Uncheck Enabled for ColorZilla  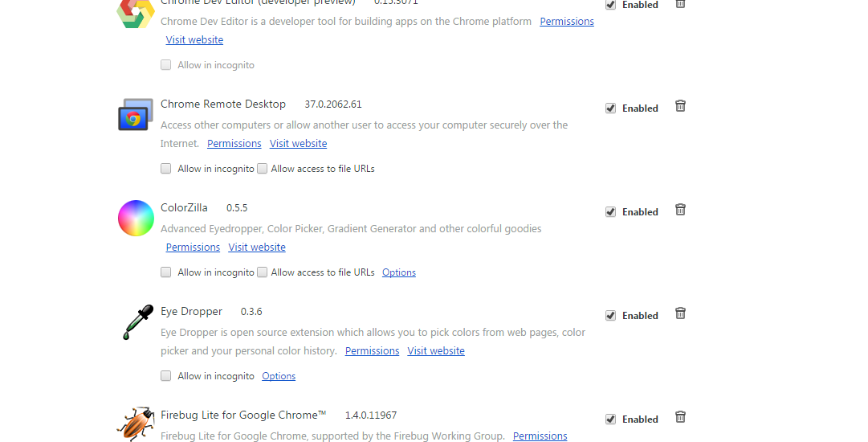click(x=610, y=212)
